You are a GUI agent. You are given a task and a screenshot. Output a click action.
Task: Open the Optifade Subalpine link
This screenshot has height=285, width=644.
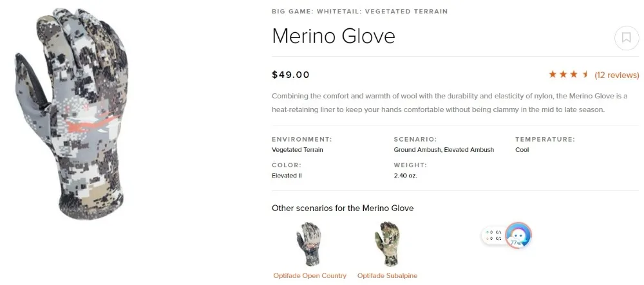tap(387, 275)
